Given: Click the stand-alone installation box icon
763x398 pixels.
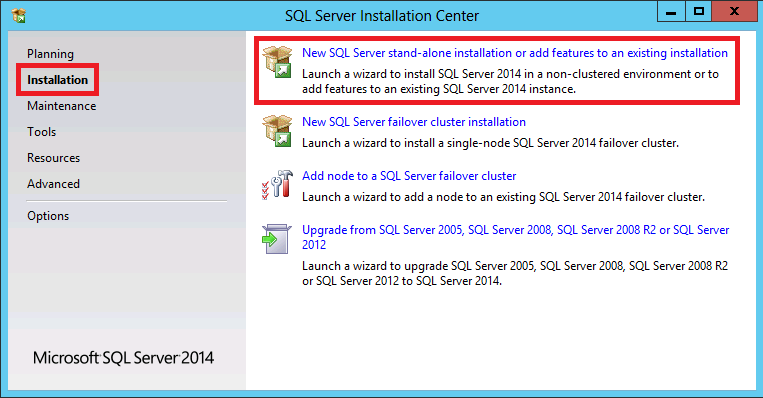Looking at the screenshot, I should (277, 62).
